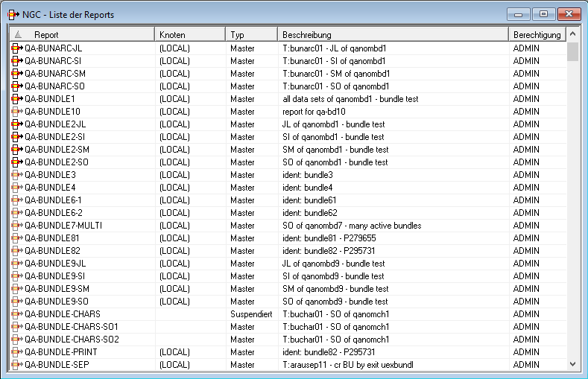Screen dimensions: 588x379
Task: Select the QA-BUNDLE-PRINT report row
Action: point(62,351)
